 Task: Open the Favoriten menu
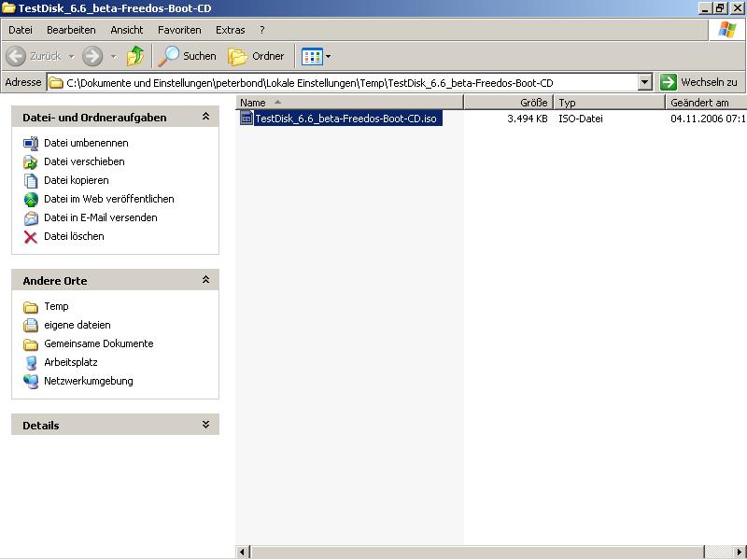(179, 30)
